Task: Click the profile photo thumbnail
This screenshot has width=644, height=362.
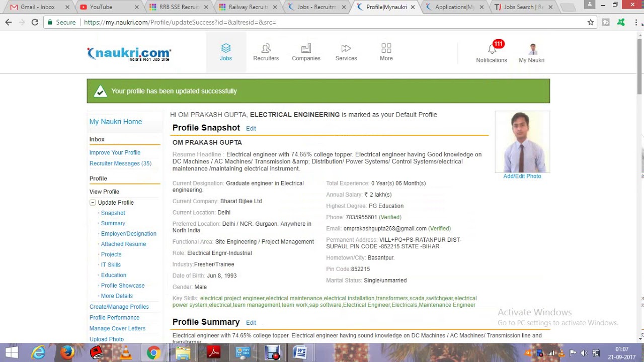Action: coord(522,142)
